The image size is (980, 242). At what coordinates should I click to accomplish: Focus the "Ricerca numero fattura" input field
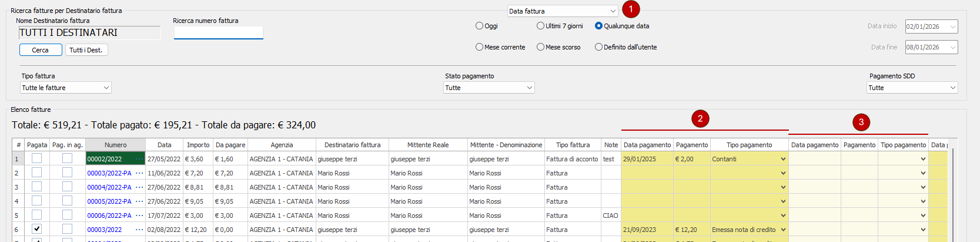[218, 33]
